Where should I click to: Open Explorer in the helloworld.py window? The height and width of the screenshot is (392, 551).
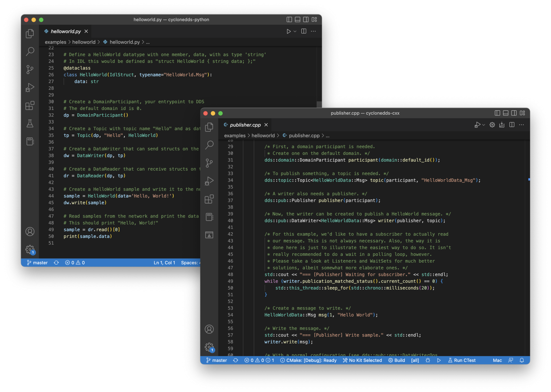30,34
